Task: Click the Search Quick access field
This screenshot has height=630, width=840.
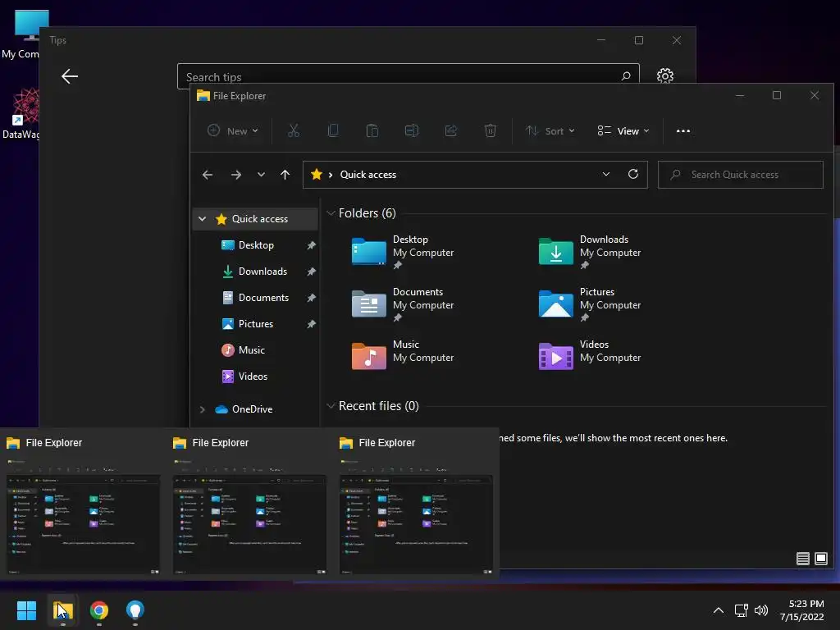Action: (x=741, y=175)
